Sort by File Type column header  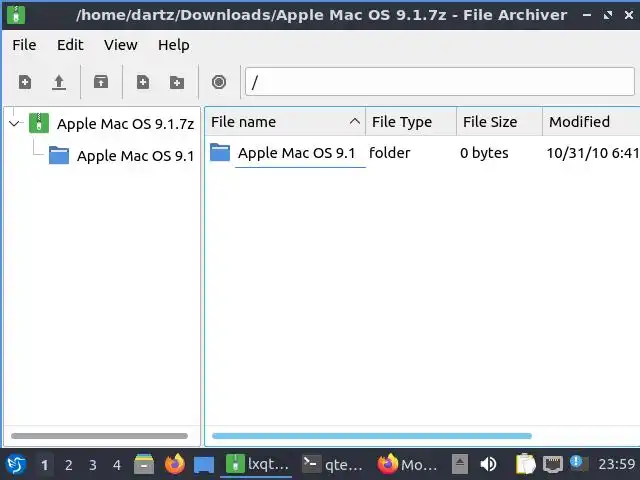pos(411,122)
